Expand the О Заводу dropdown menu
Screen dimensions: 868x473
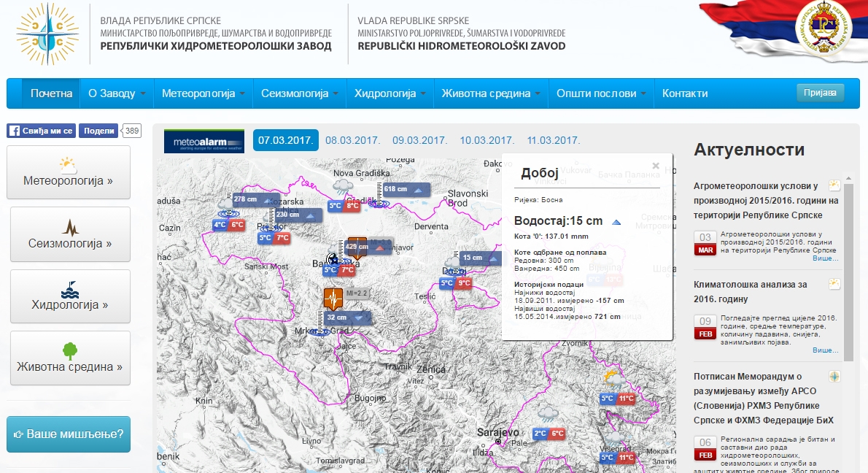click(x=117, y=93)
